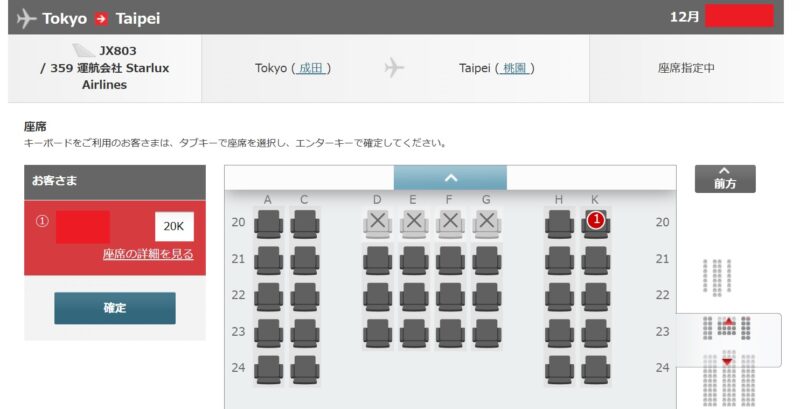Select seat 24K by the window
Viewport: 800px width, 409px height.
coord(595,370)
